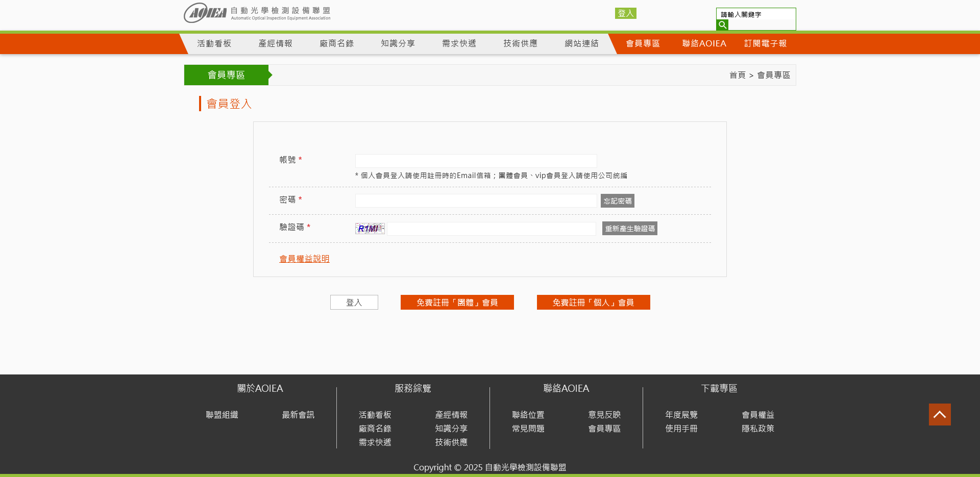Screen dimensions: 980x477
Task: Register via 免費註冊「個人」會員 button
Action: point(593,303)
